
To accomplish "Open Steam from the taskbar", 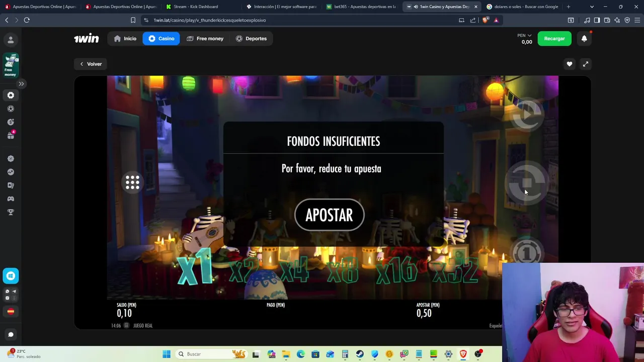I will pyautogui.click(x=360, y=354).
